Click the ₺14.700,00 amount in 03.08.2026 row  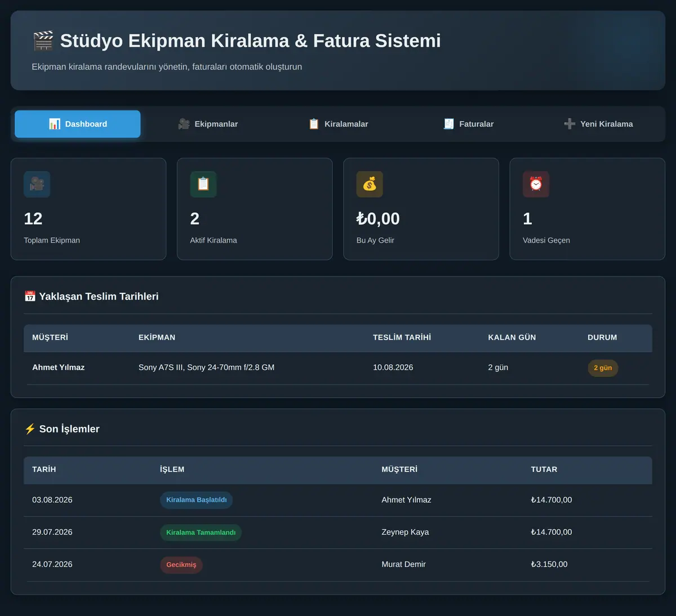click(x=552, y=500)
